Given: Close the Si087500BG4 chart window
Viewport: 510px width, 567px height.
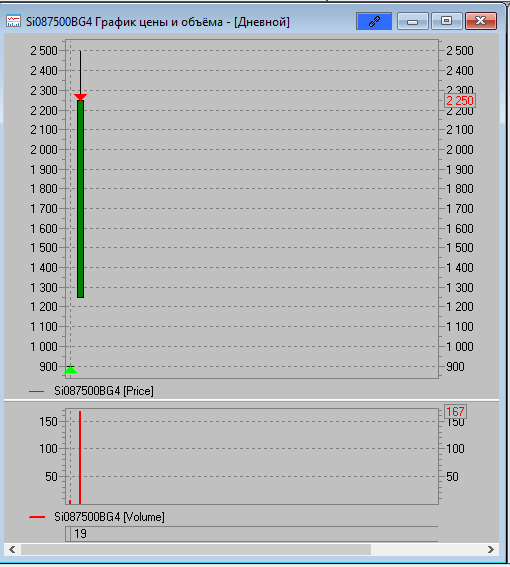Looking at the screenshot, I should (481, 21).
